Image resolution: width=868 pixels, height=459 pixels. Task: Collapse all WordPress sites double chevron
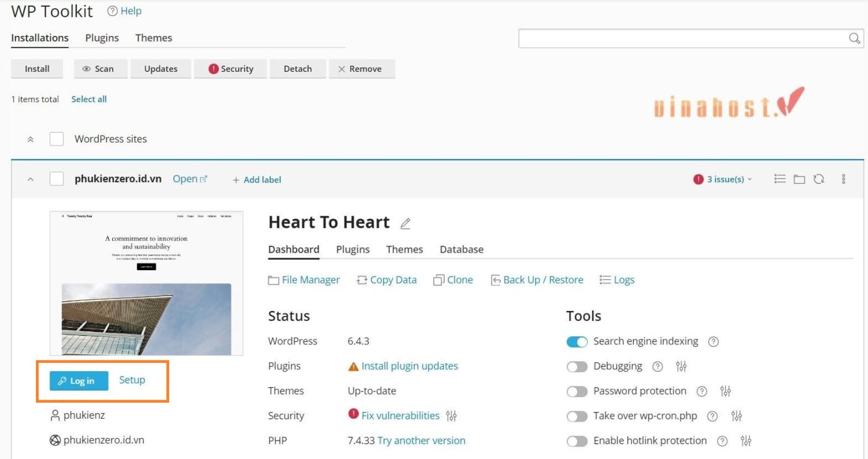[x=30, y=139]
